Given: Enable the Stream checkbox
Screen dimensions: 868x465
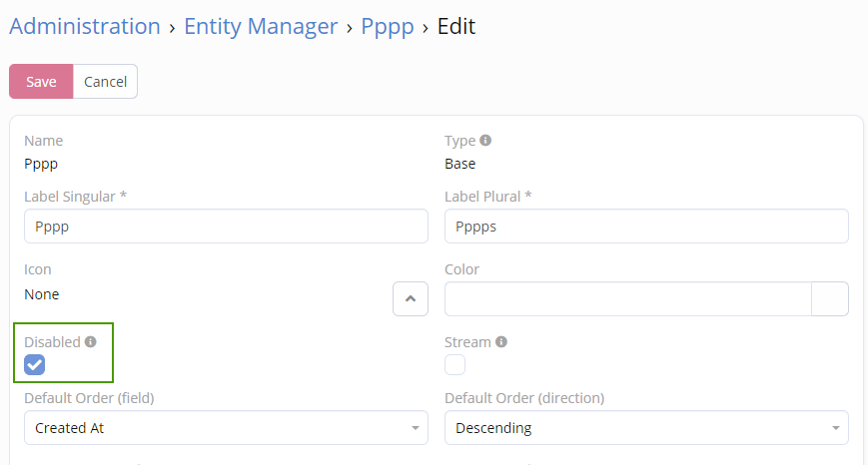Looking at the screenshot, I should [x=454, y=365].
